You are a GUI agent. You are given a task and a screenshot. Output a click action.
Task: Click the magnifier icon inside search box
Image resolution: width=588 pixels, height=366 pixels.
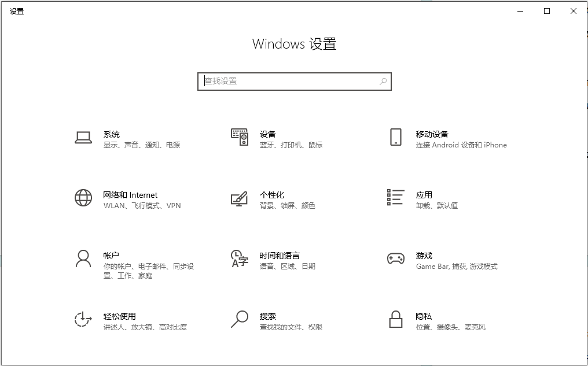[x=383, y=82]
